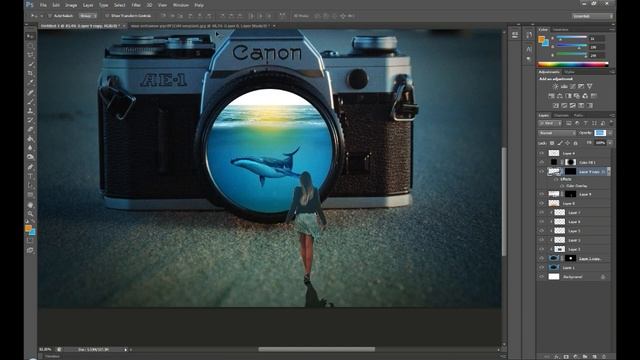Viewport: 640px width, 360px height.
Task: Click the Color panel spectrum ramp
Action: (x=573, y=64)
